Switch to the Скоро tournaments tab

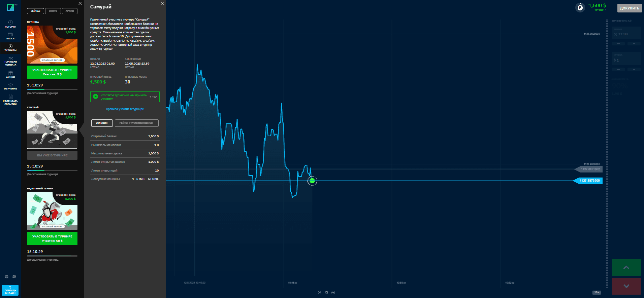[x=53, y=11]
